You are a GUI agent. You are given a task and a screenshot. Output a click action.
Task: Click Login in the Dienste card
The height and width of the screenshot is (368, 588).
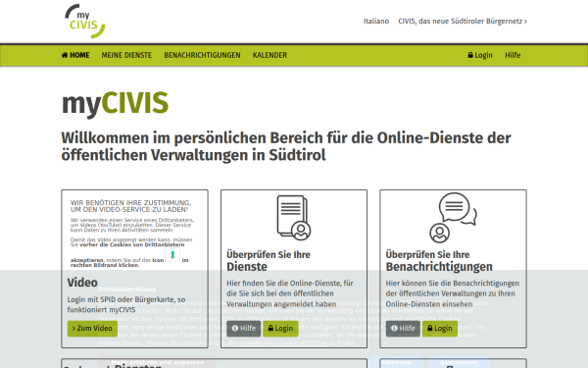pyautogui.click(x=280, y=328)
